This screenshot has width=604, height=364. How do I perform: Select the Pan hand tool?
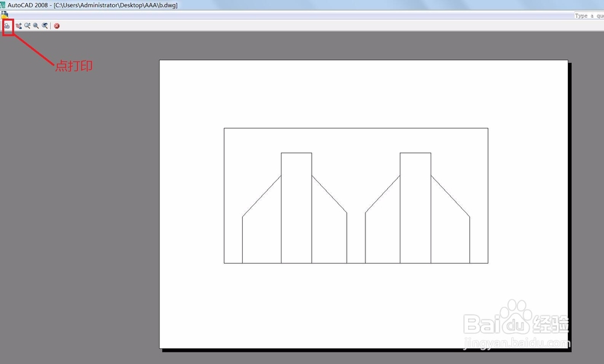click(x=19, y=26)
